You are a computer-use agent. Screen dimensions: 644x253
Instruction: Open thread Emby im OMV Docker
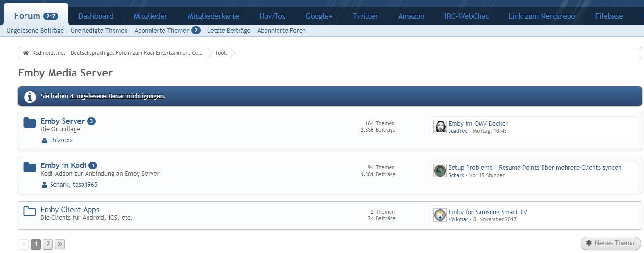478,124
